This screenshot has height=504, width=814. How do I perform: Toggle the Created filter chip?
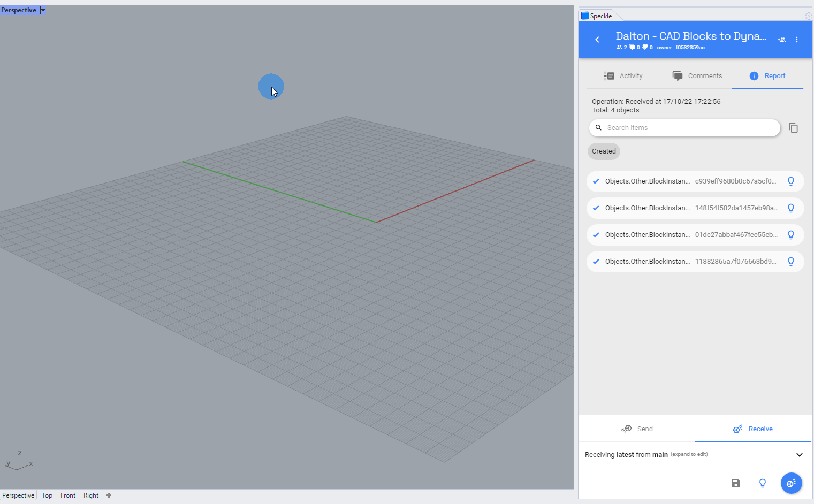coord(604,151)
